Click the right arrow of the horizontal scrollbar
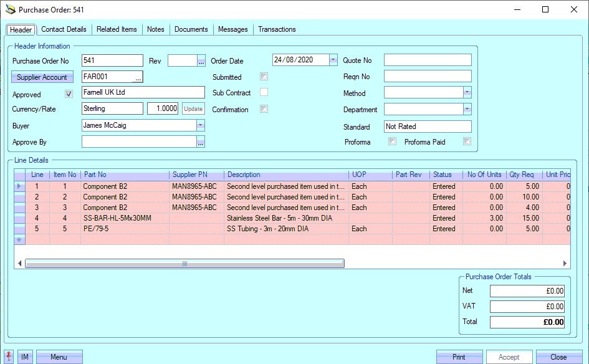589x364 pixels. [x=565, y=264]
